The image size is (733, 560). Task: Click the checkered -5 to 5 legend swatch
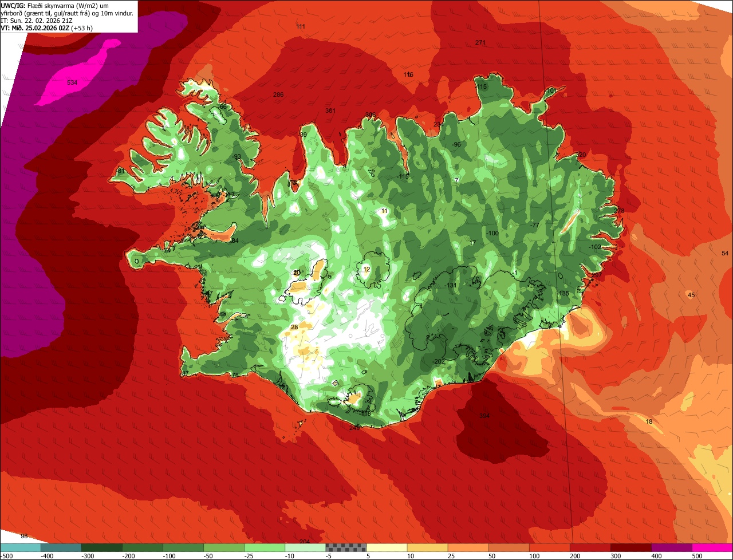(x=346, y=547)
